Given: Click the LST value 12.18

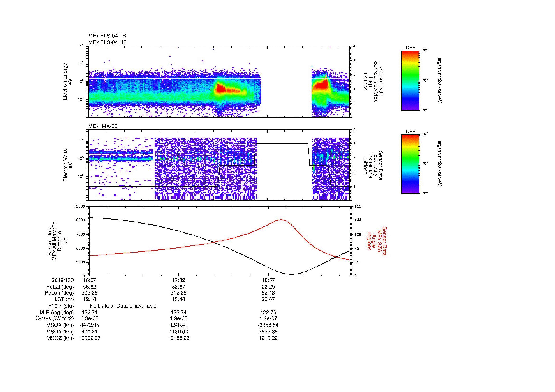Looking at the screenshot, I should [89, 299].
